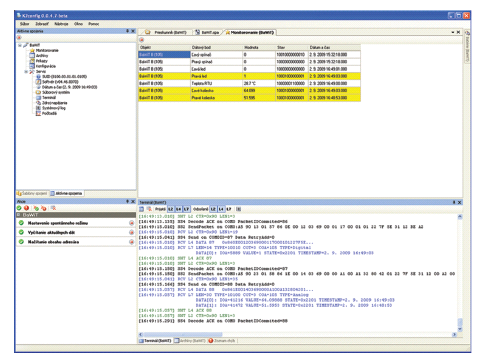Click the first document icon in Terminal toolbar

click(142, 209)
